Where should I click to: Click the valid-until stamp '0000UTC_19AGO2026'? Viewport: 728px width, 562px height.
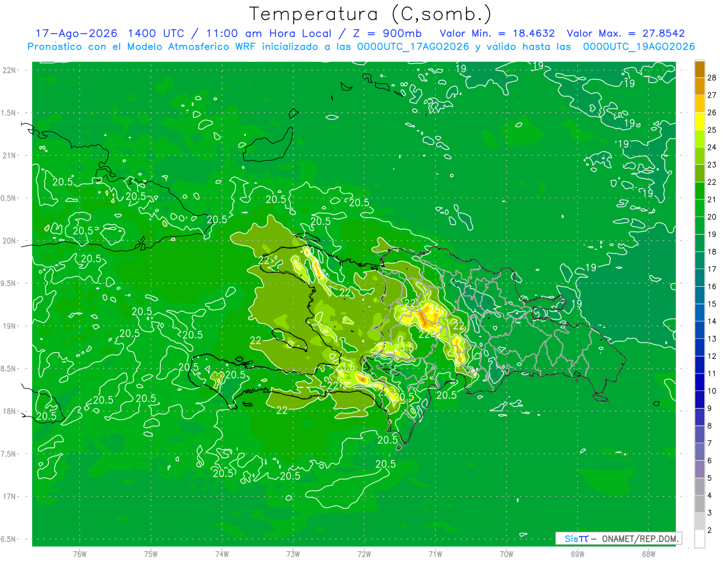tap(639, 47)
